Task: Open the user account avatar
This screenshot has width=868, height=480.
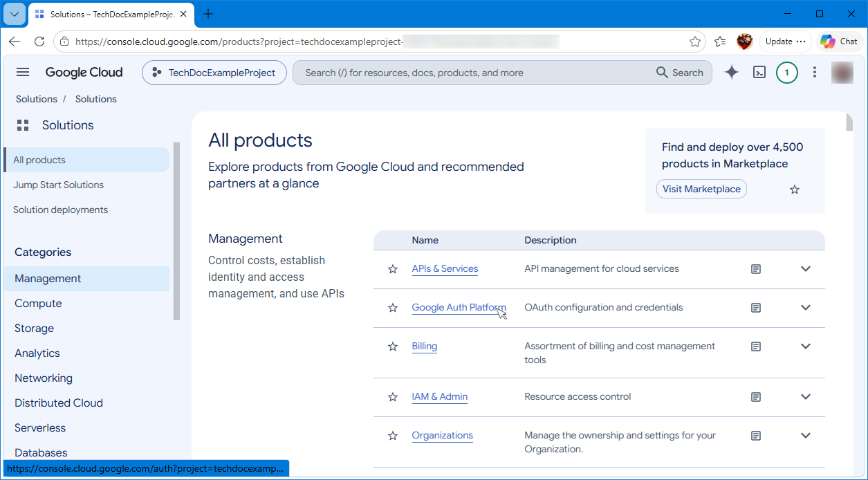Action: (x=842, y=73)
